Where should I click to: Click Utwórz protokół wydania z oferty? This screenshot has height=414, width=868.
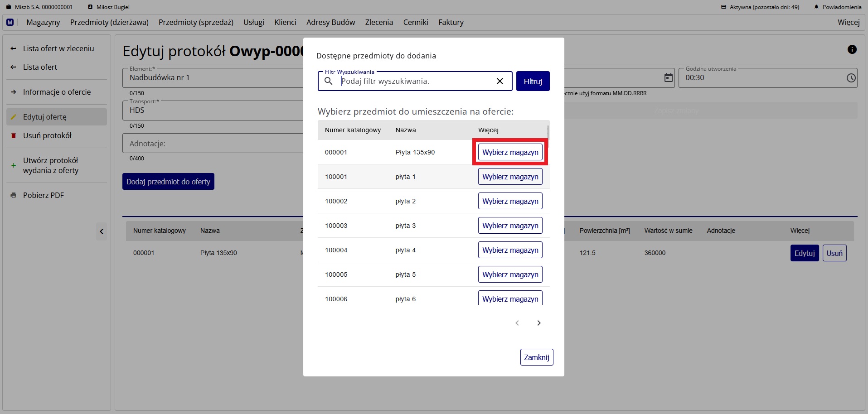pos(51,165)
